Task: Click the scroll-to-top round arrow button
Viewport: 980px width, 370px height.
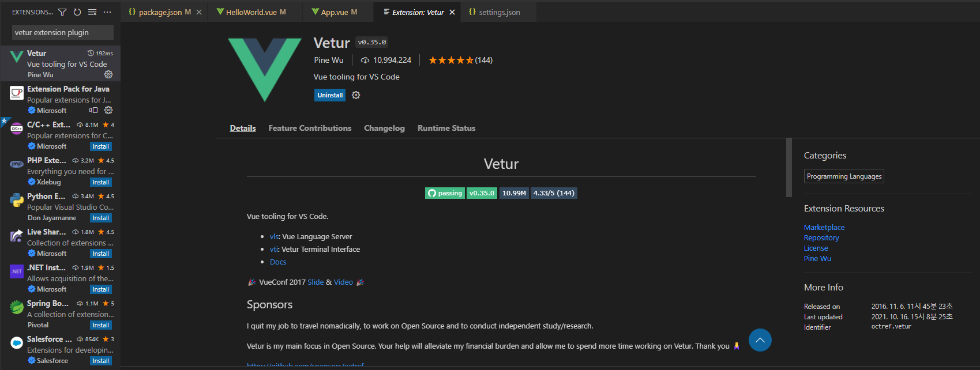Action: pyautogui.click(x=760, y=340)
